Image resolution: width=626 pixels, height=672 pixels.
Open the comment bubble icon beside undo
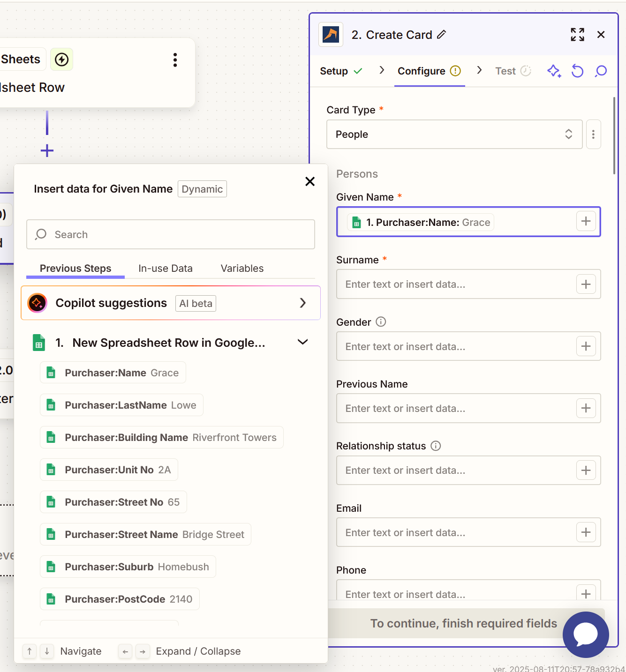[601, 71]
